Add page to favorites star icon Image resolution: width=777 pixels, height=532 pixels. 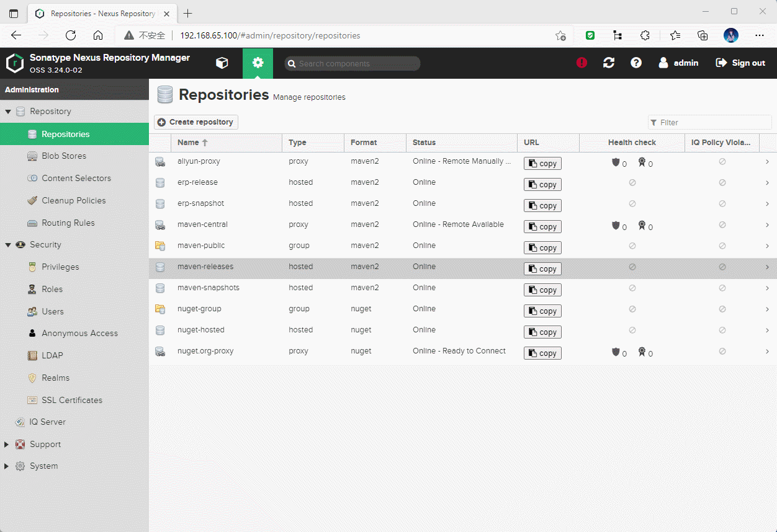tap(560, 35)
